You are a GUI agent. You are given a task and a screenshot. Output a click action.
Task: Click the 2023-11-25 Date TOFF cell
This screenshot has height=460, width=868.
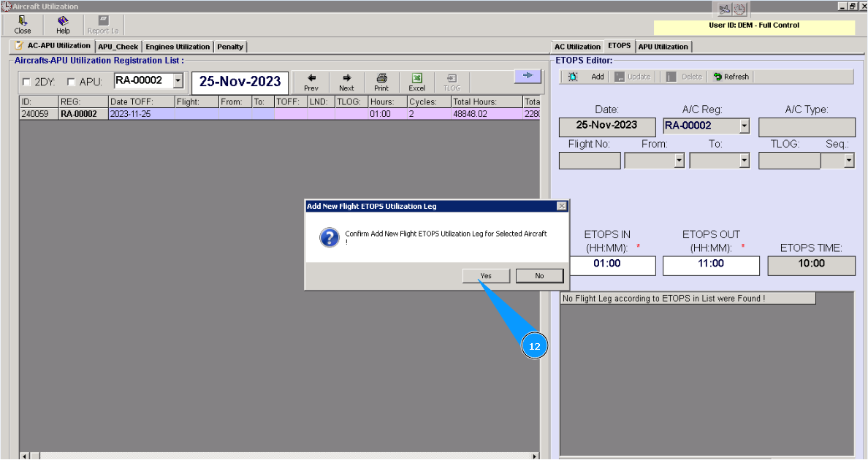pyautogui.click(x=141, y=114)
